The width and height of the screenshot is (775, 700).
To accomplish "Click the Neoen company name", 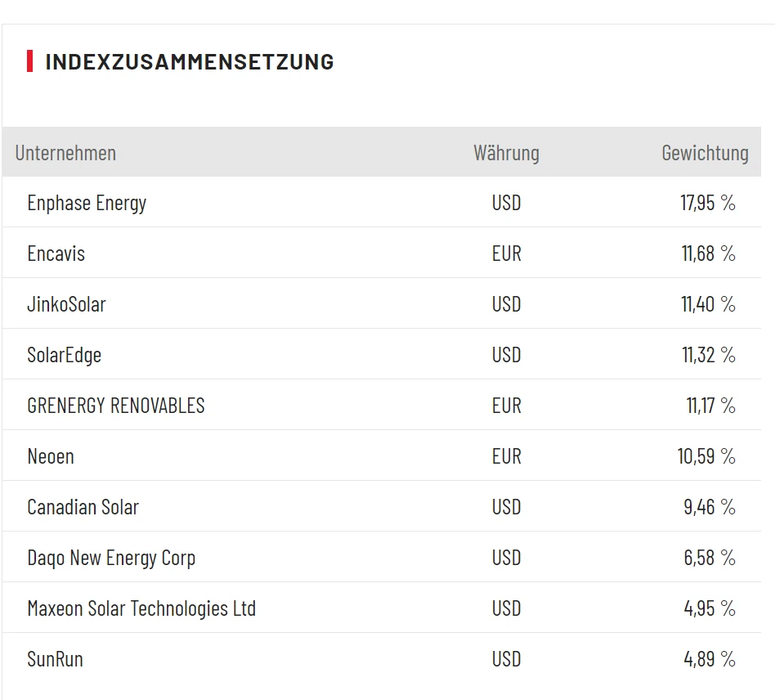I will pos(51,456).
